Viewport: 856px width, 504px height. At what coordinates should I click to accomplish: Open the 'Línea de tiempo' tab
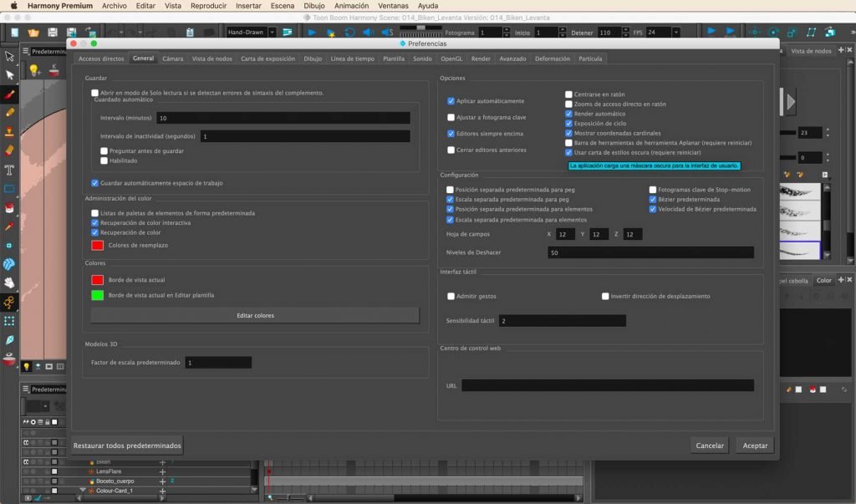[352, 59]
